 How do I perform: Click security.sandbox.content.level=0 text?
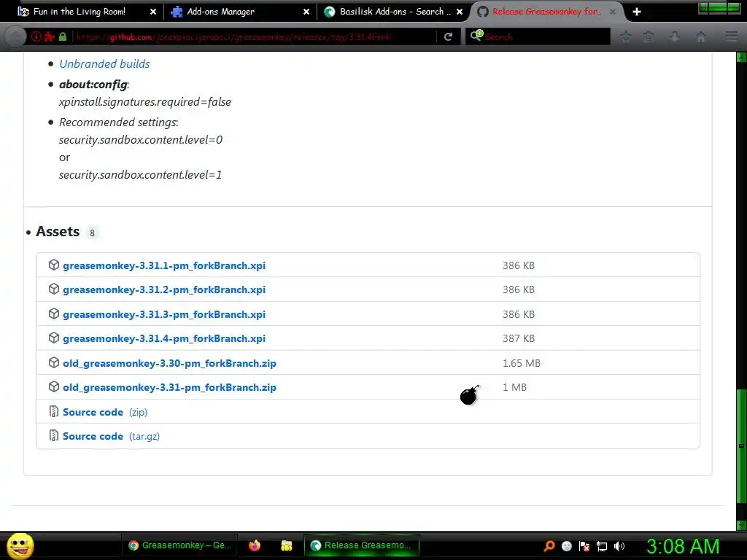[x=141, y=139]
